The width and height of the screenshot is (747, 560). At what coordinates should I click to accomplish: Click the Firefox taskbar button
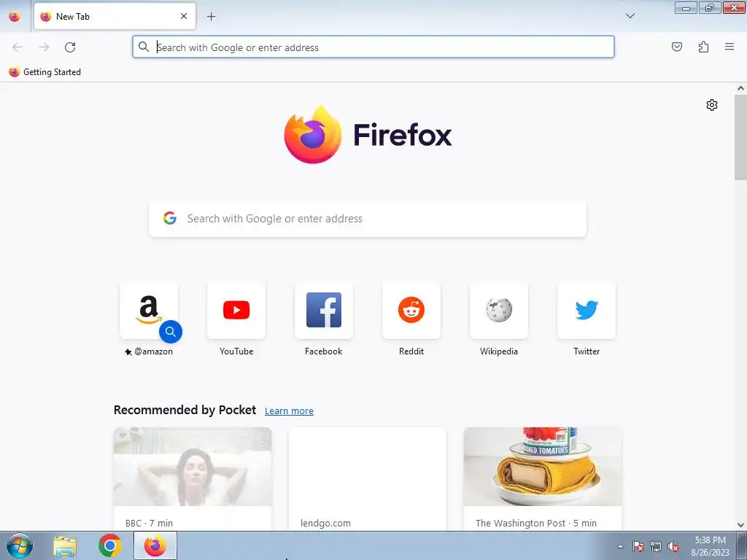[155, 545]
